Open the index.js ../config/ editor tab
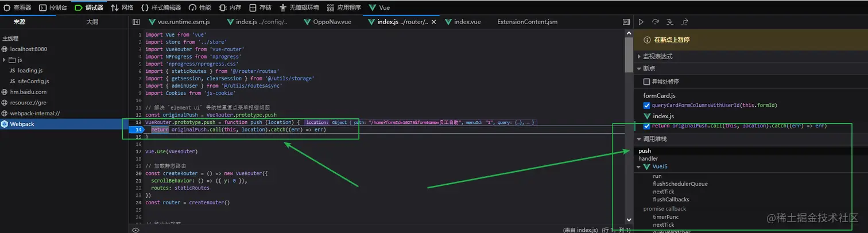 pos(257,22)
